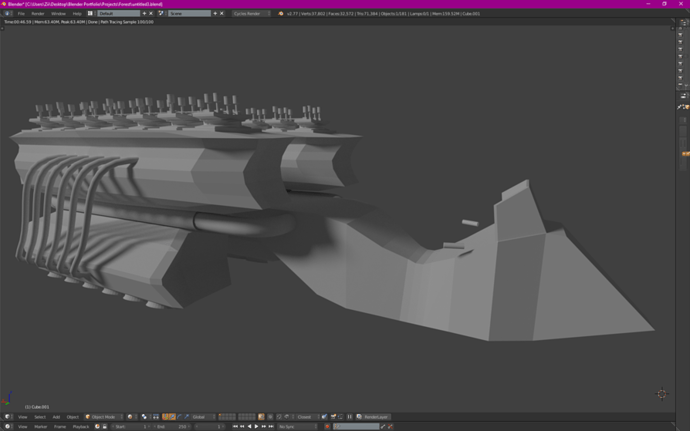Click the RenderLayer selector in viewport header

coord(374,417)
